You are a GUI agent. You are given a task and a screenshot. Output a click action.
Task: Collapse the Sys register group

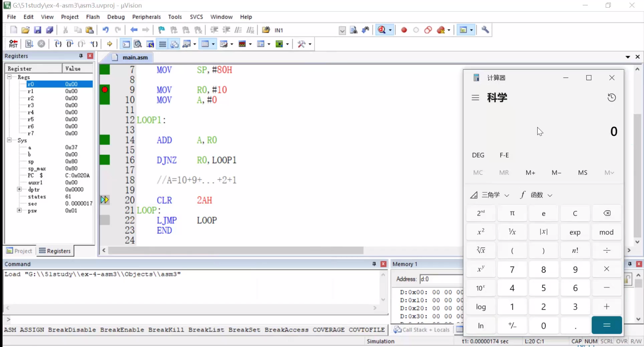click(x=9, y=140)
